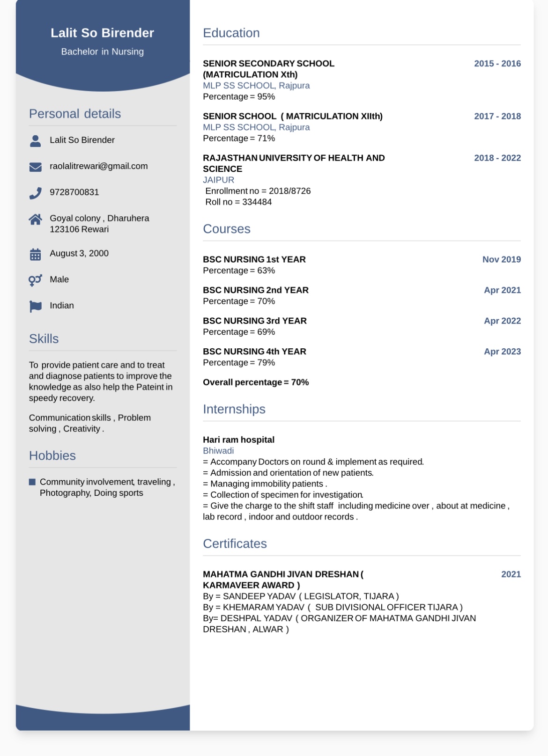Click the home address icon
This screenshot has height=756, width=548.
tap(35, 219)
